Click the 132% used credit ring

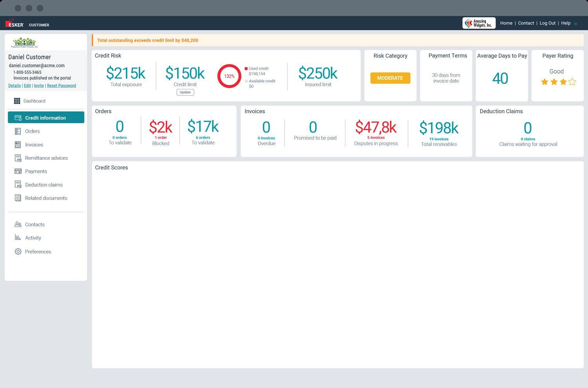229,76
